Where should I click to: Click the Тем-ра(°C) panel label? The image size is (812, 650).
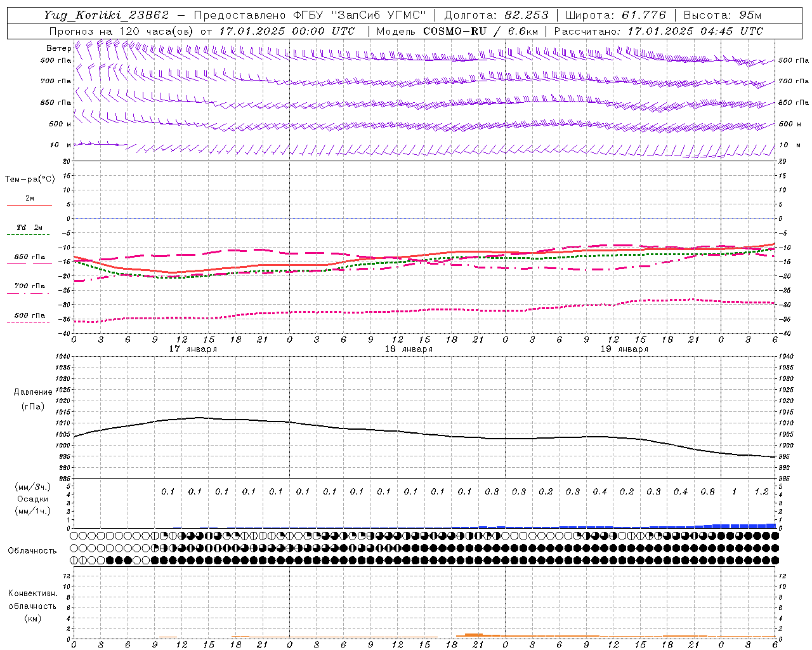coord(30,180)
